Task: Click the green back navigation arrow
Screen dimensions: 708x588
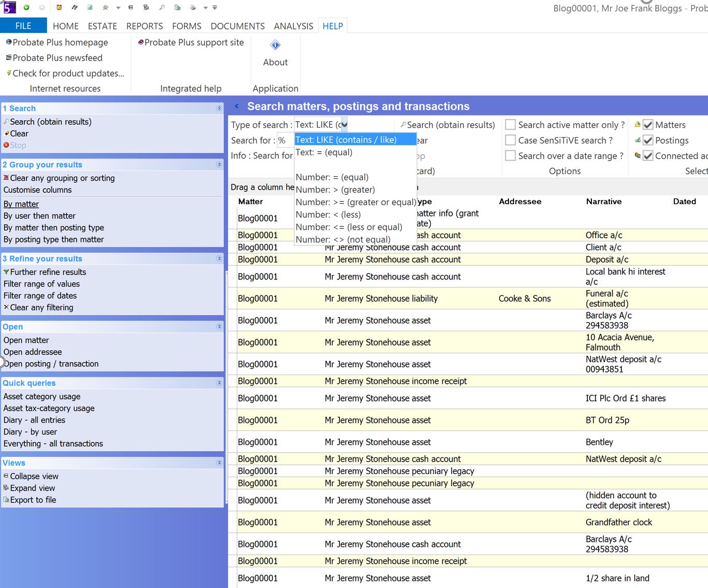Action: click(x=26, y=7)
